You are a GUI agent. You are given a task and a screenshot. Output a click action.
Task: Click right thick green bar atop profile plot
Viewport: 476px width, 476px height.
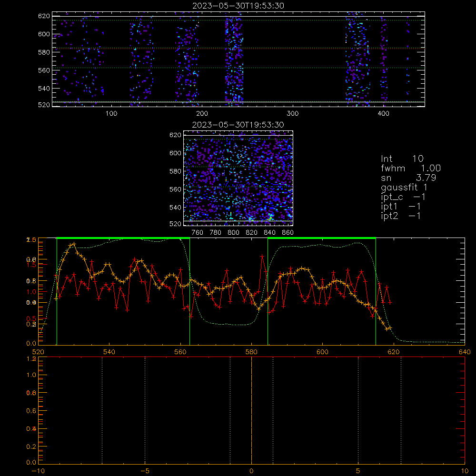pos(322,238)
